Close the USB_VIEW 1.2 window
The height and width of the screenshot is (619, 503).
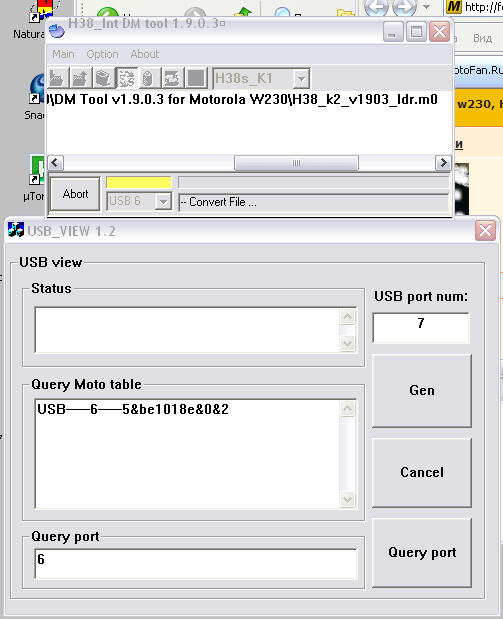click(485, 231)
